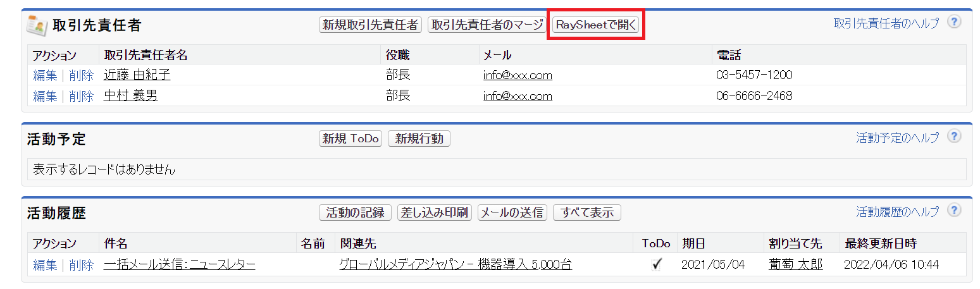Image resolution: width=980 pixels, height=289 pixels.
Task: Edit the 中村 義男 contact row
Action: (x=45, y=96)
